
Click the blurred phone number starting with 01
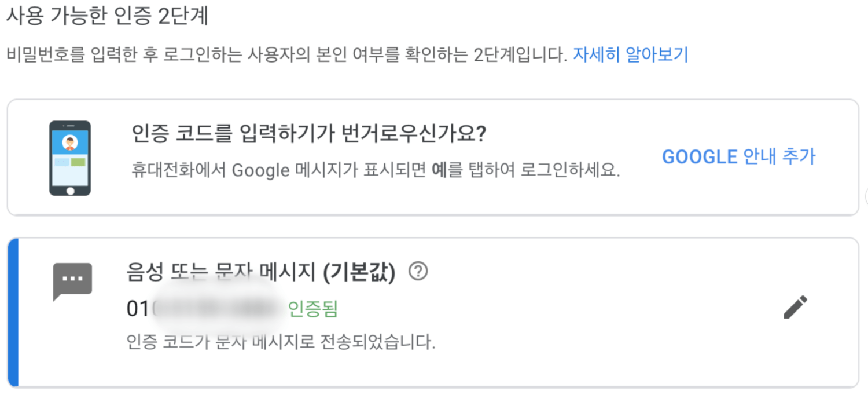click(205, 309)
